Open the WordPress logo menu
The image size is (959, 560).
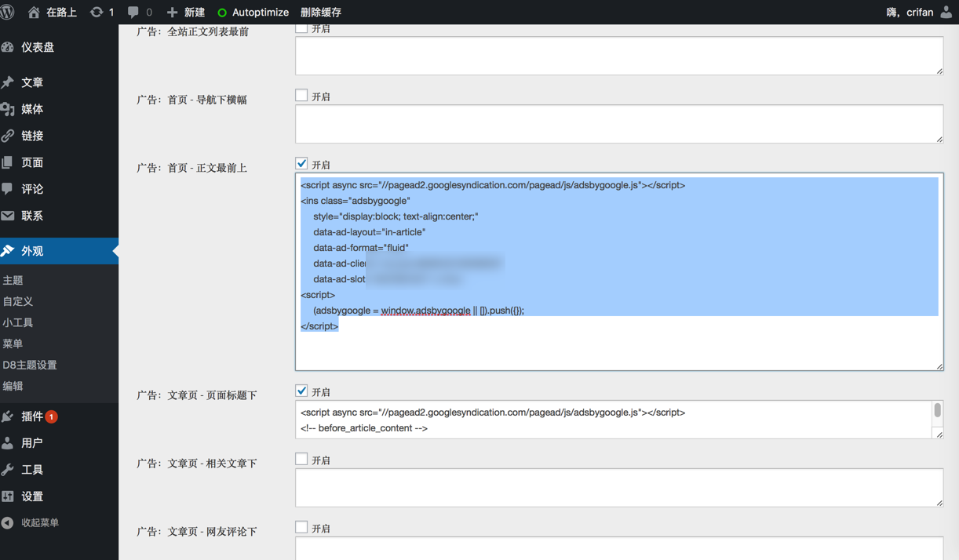pyautogui.click(x=8, y=12)
